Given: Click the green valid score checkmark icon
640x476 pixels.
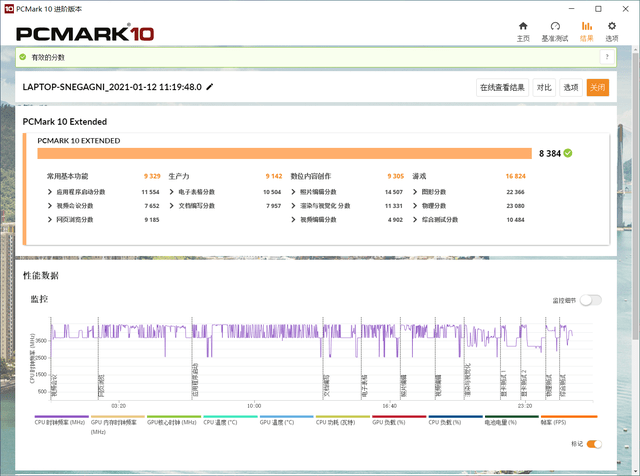Looking at the screenshot, I should click(x=568, y=153).
